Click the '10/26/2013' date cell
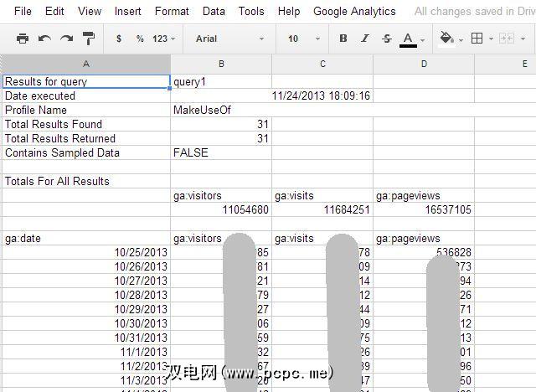This screenshot has height=392, width=536. coord(86,266)
